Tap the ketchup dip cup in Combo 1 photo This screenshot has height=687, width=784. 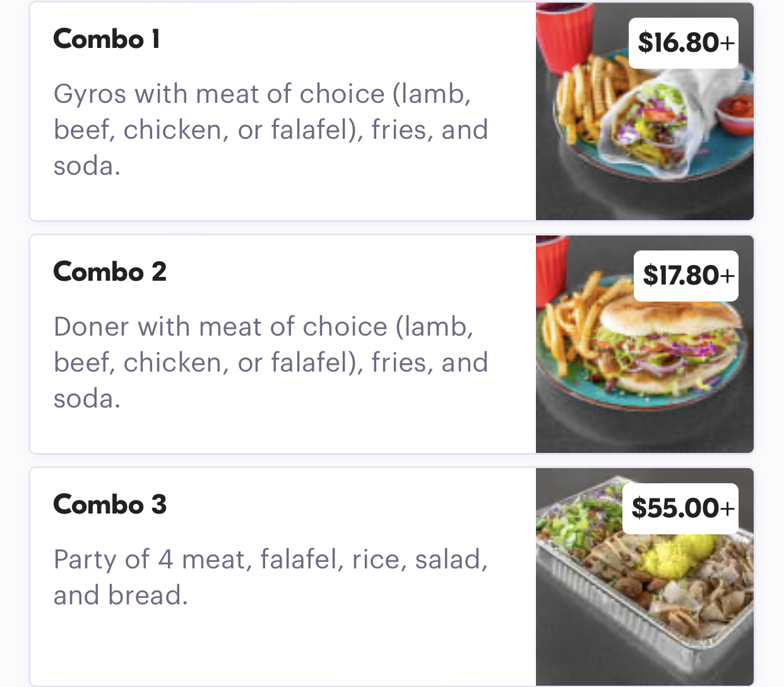(x=735, y=112)
